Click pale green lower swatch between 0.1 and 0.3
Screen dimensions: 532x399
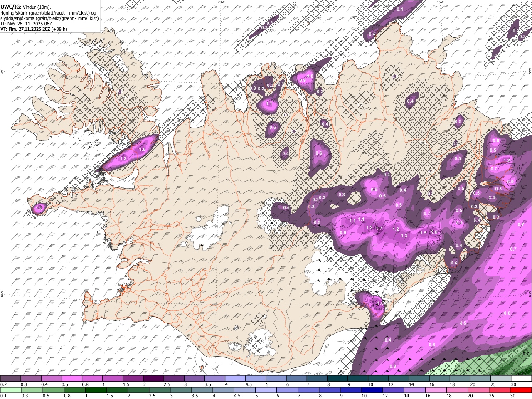(10, 390)
